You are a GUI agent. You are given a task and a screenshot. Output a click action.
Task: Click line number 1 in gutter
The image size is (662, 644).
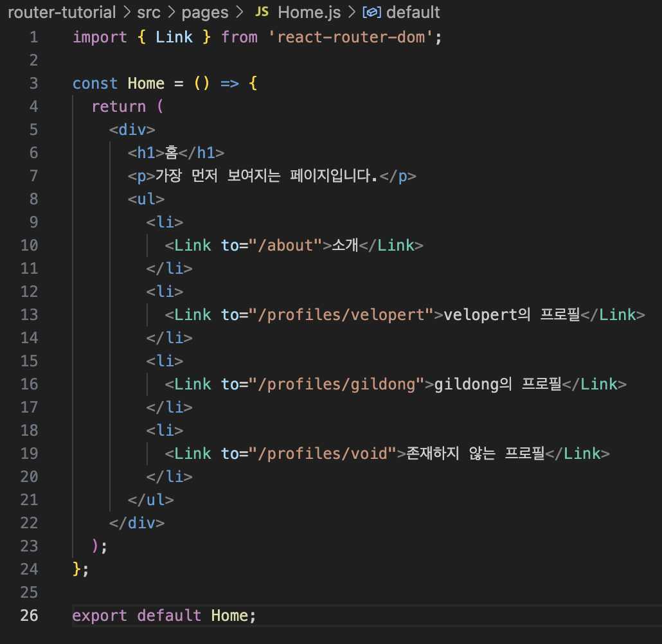(x=34, y=37)
